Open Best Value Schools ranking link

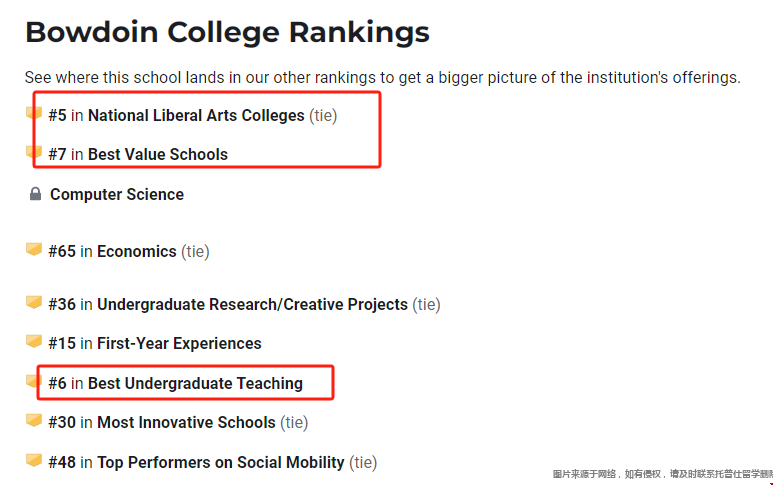(x=158, y=154)
